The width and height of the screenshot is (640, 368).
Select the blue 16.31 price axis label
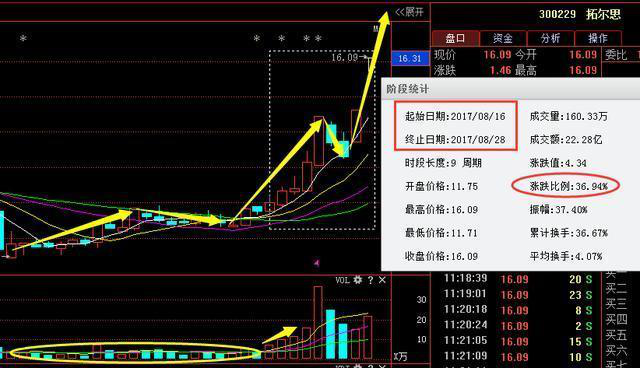point(410,58)
